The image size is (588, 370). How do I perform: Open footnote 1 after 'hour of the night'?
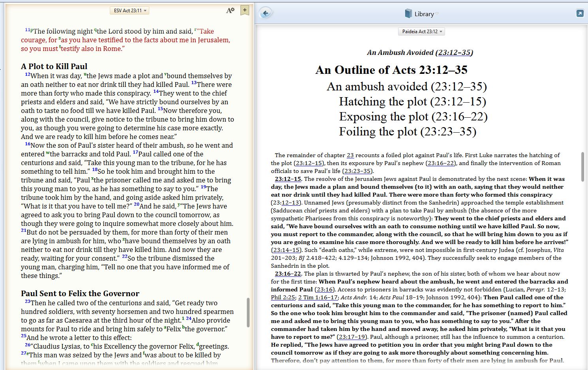183,318
